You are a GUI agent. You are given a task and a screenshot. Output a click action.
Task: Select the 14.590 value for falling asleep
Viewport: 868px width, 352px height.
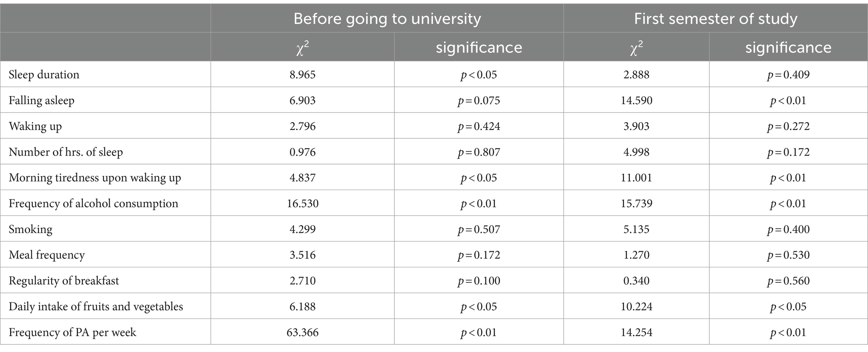point(637,101)
